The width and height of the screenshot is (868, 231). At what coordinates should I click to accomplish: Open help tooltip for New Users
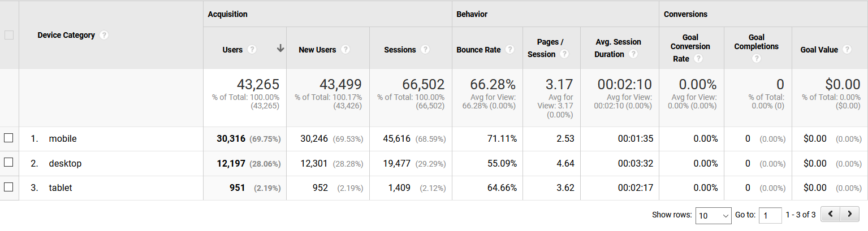[345, 50]
